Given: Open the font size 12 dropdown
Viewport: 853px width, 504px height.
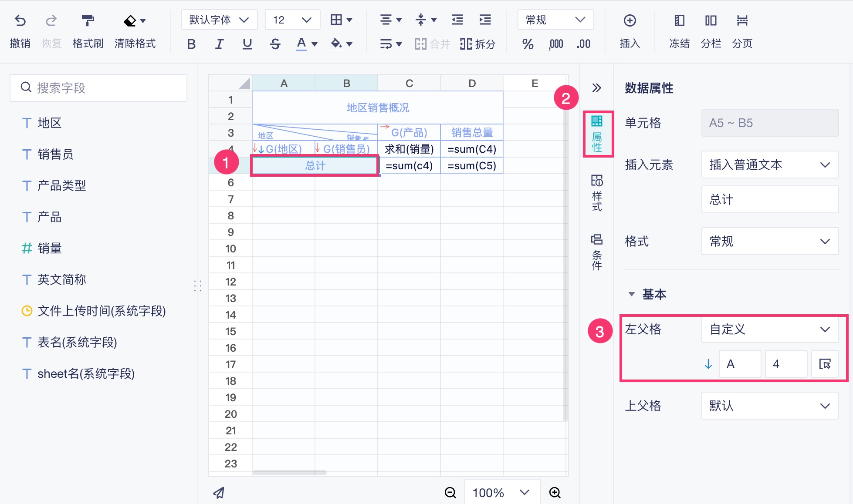Looking at the screenshot, I should (292, 20).
